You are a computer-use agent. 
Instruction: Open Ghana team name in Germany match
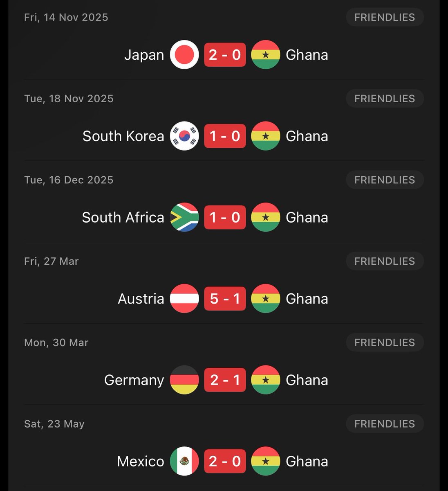pyautogui.click(x=307, y=380)
